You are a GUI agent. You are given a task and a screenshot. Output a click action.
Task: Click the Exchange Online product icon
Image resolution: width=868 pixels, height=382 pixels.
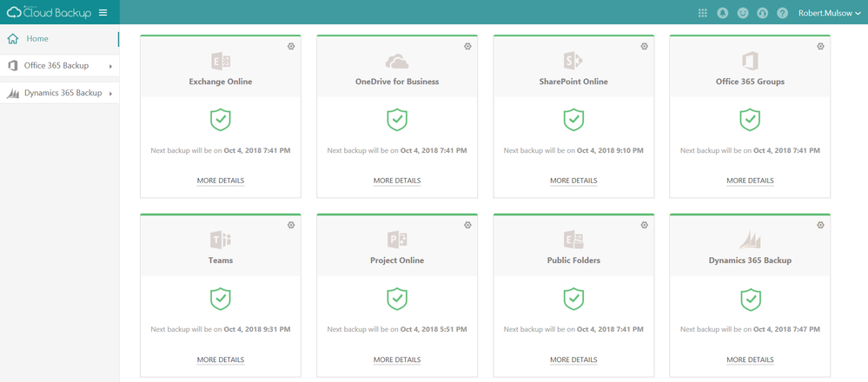point(221,61)
